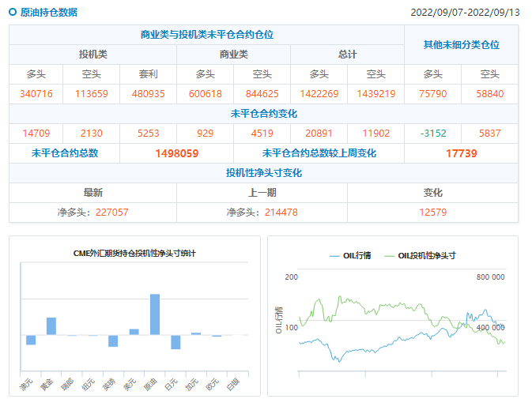This screenshot has height=399, width=532.
Task: Click the circle icon beside 原油持仓数据
Action: tap(13, 13)
